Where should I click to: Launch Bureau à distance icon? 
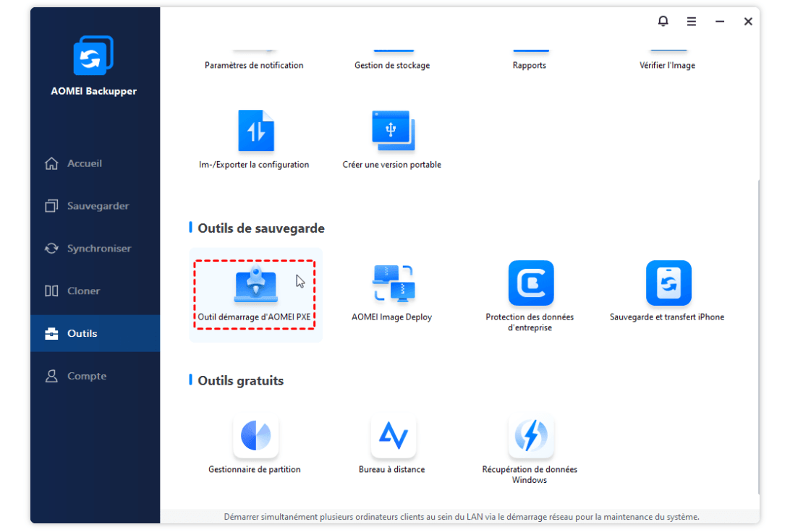pyautogui.click(x=393, y=435)
